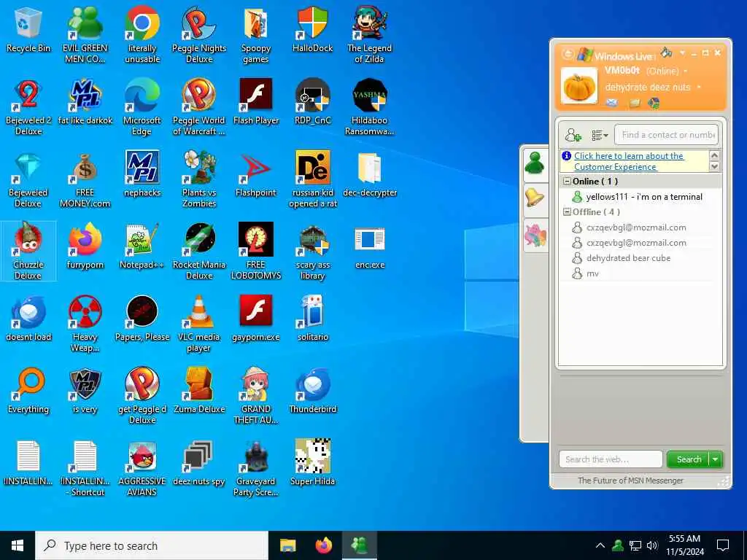Select the Flash Player desktop icon
The width and height of the screenshot is (747, 560).
click(256, 102)
